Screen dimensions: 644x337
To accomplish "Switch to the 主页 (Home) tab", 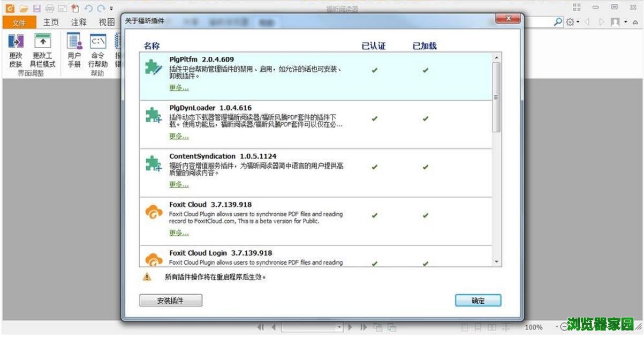I will (51, 23).
